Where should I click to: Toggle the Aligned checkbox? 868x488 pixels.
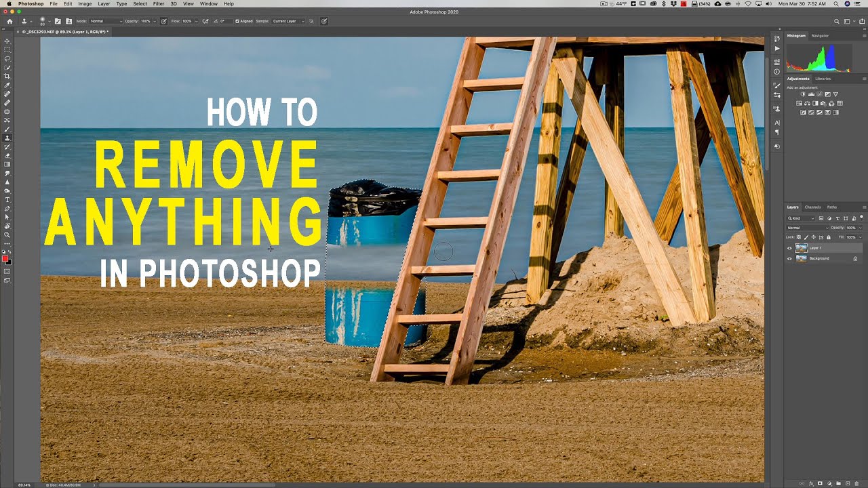click(237, 21)
